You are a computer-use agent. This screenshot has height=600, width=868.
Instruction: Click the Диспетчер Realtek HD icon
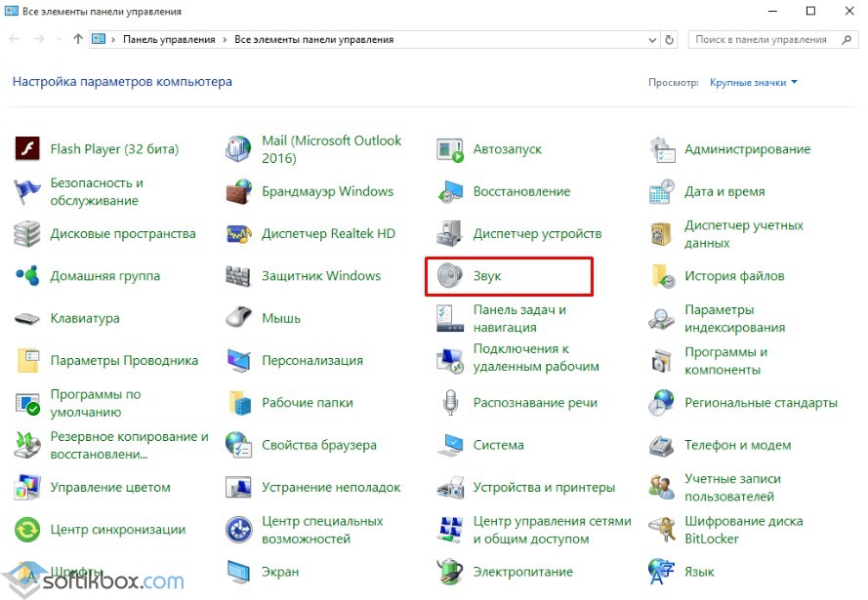(x=238, y=234)
